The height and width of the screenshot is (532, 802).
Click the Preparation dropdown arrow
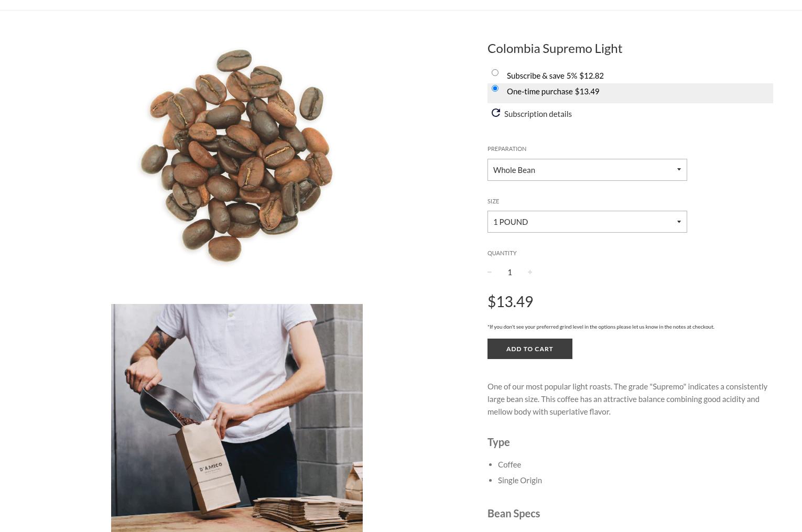click(679, 169)
